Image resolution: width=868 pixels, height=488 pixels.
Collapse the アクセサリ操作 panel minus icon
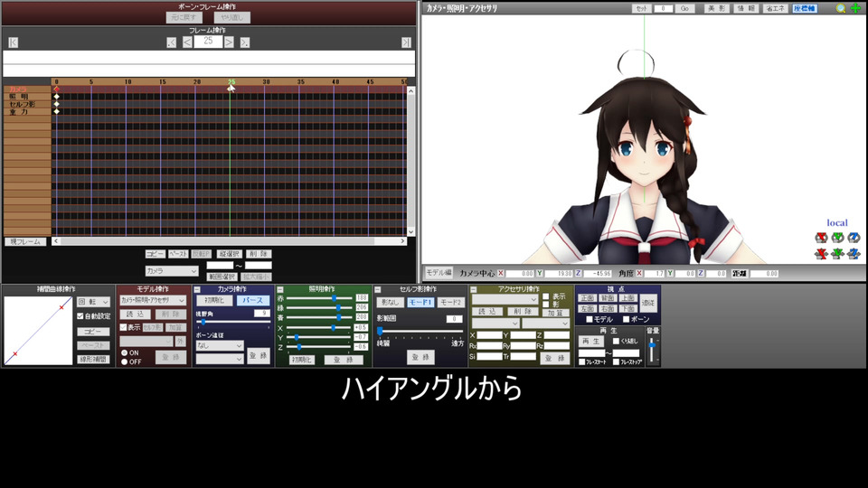coord(474,289)
